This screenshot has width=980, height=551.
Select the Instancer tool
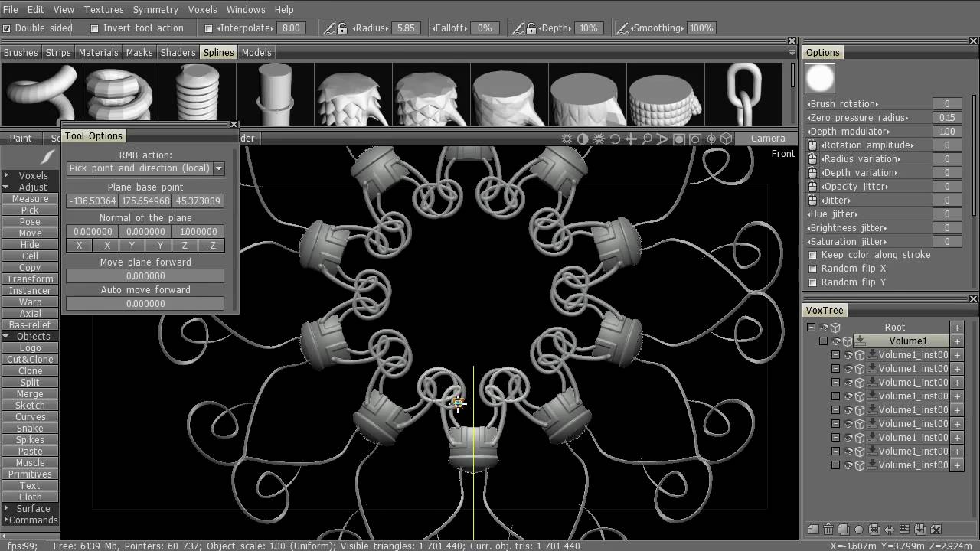[x=30, y=290]
